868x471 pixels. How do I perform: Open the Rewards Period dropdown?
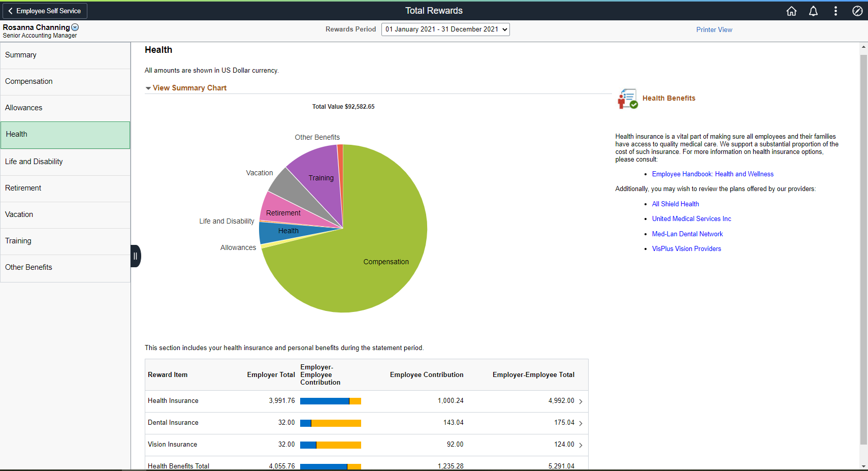(x=445, y=29)
